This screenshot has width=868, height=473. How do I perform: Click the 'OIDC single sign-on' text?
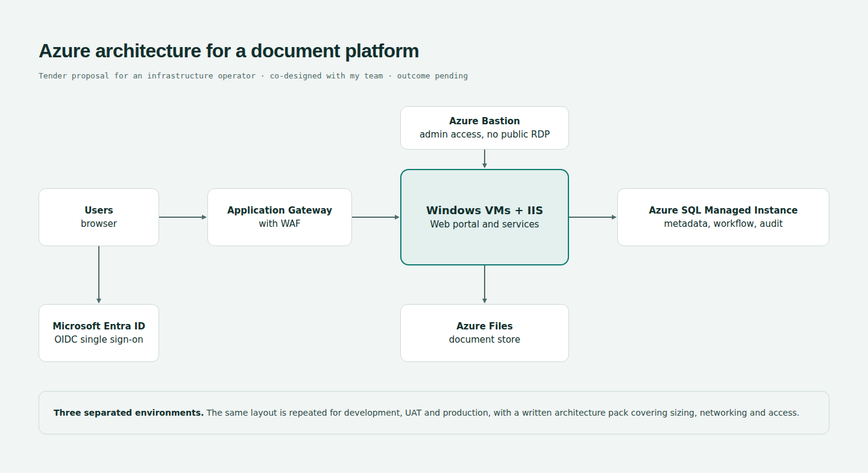click(x=99, y=340)
